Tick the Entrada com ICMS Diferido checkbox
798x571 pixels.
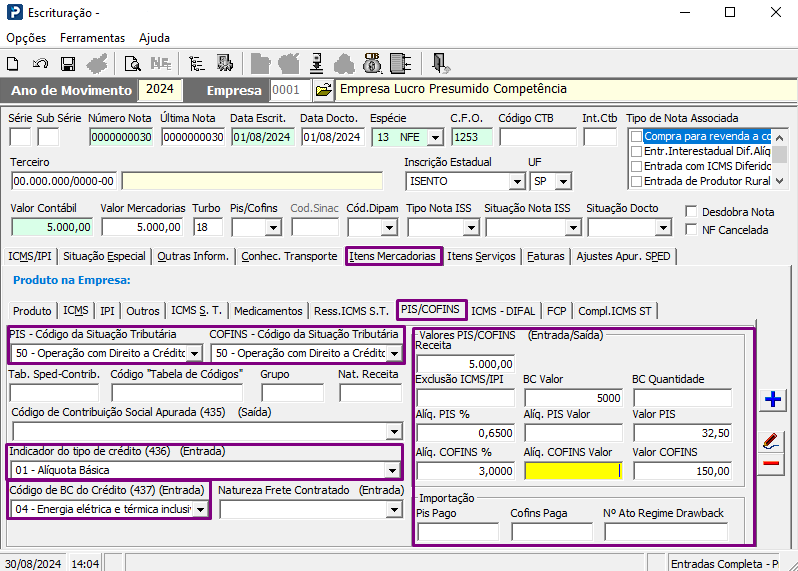[x=635, y=166]
